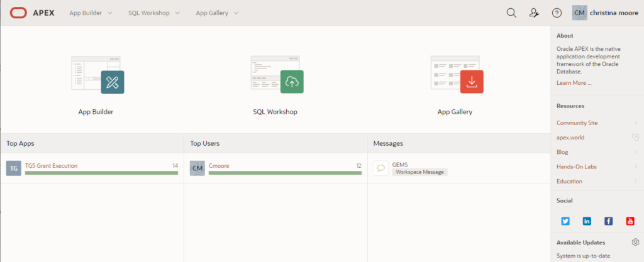The image size is (644, 262).
Task: Open the Administration user-wrench icon
Action: (x=534, y=13)
